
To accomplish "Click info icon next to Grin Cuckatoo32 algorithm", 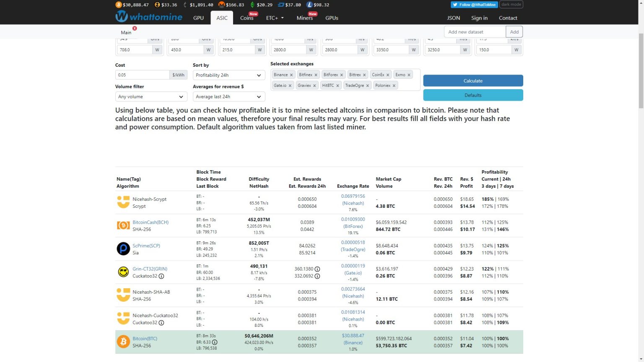I will (161, 276).
